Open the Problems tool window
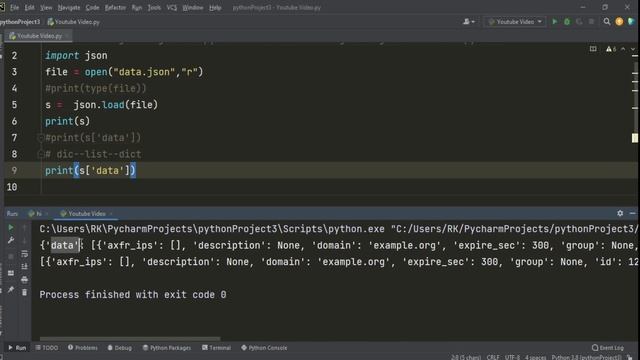640x360 pixels. point(83,348)
